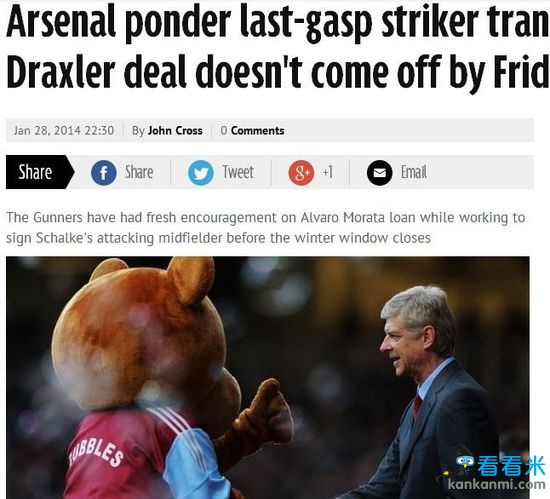The height and width of the screenshot is (499, 550).
Task: Click the +1 text beside Google Plus
Action: click(328, 172)
